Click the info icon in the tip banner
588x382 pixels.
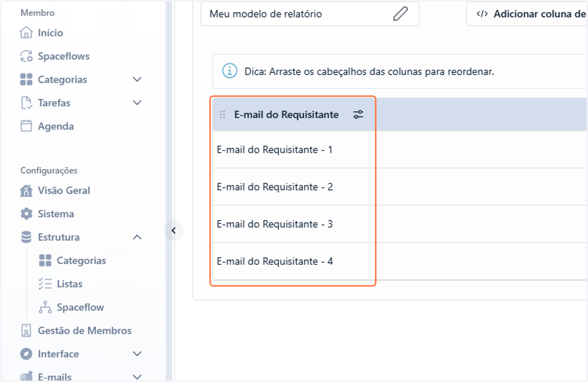(x=230, y=71)
